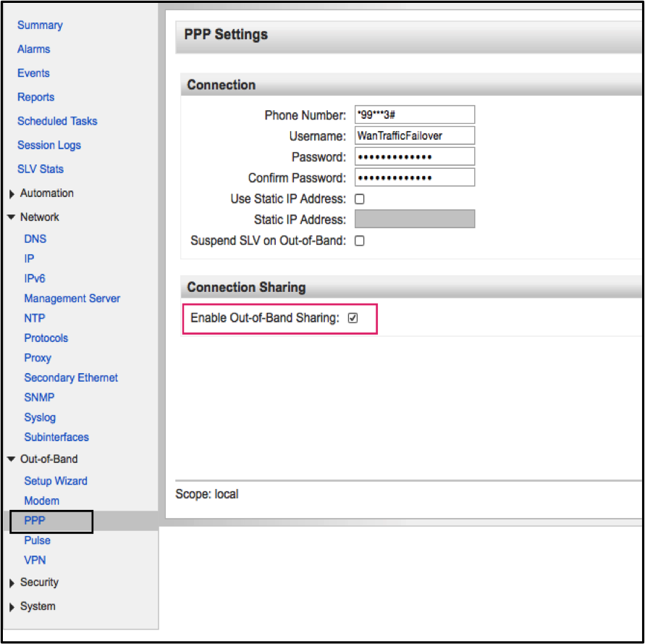This screenshot has height=644, width=645.
Task: Select DNS under Network
Action: coord(35,238)
